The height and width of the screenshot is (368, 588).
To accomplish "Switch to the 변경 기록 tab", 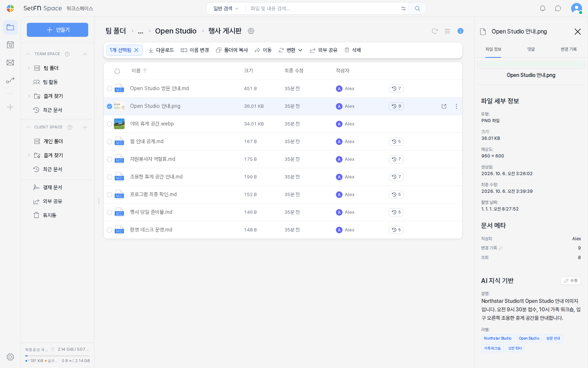I will pos(569,49).
